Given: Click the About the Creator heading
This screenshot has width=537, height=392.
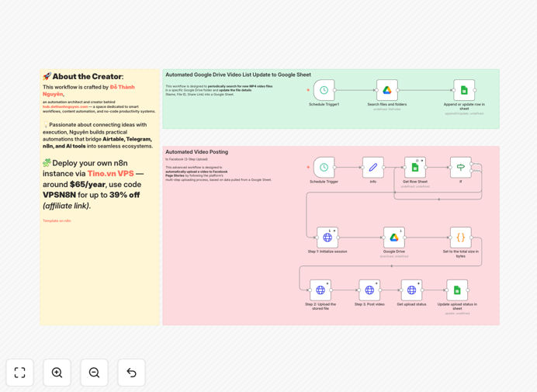Looking at the screenshot, I should (83, 76).
